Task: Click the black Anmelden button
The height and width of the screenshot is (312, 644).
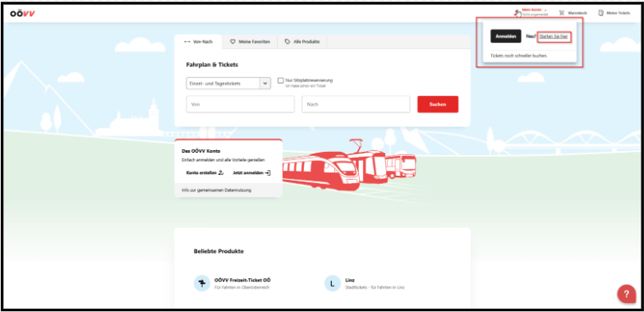Action: tap(506, 36)
